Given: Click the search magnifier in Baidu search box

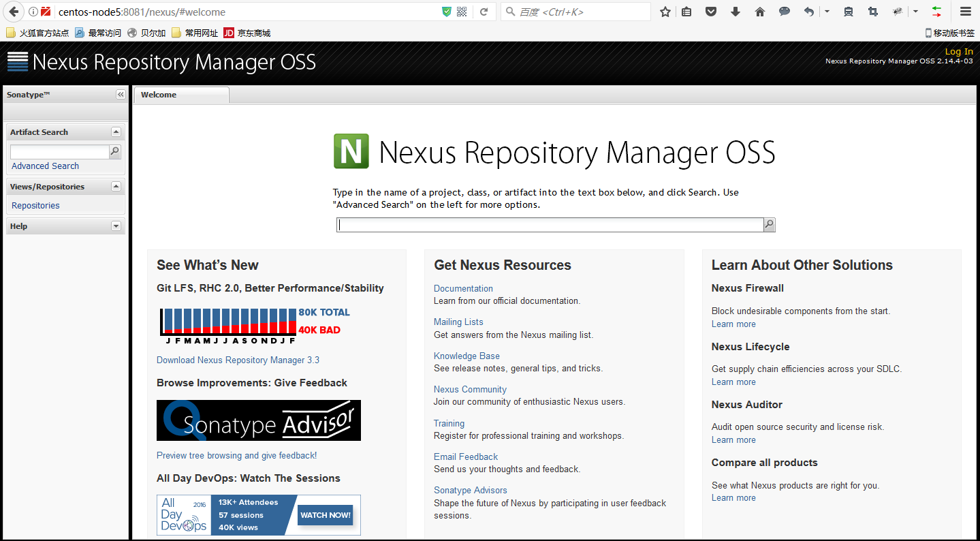Looking at the screenshot, I should [510, 12].
